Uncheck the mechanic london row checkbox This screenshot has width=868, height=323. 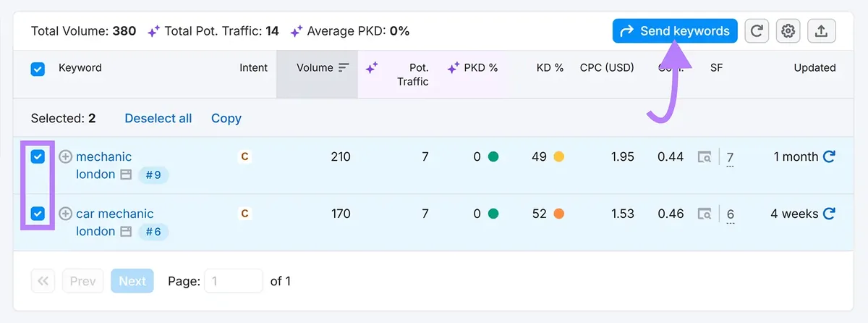coord(38,156)
